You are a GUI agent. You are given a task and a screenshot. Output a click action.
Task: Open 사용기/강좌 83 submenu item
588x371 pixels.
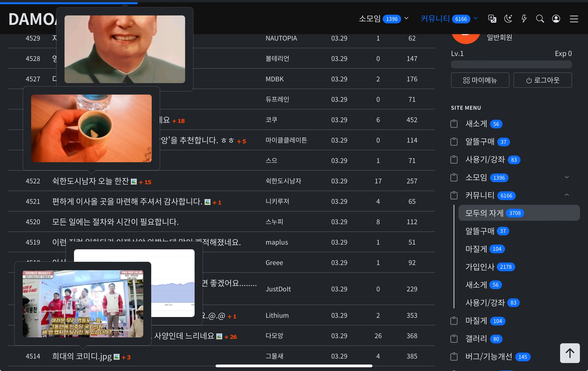click(x=492, y=302)
